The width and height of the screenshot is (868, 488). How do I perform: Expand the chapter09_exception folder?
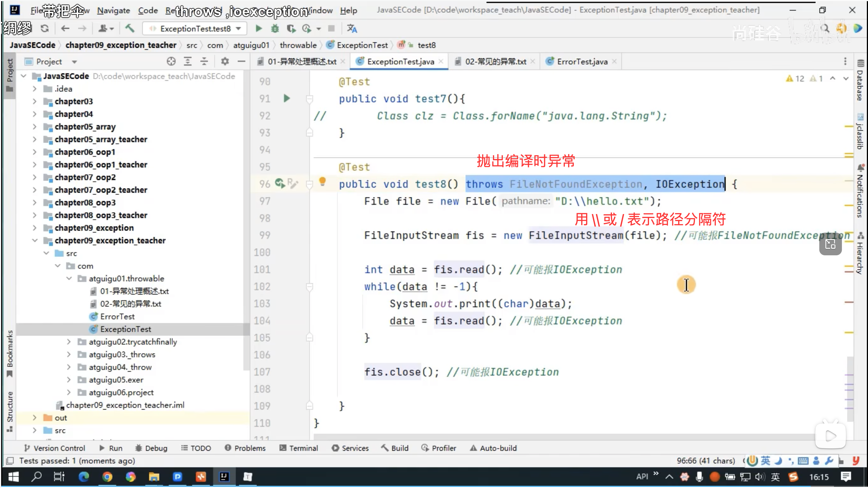pos(35,228)
